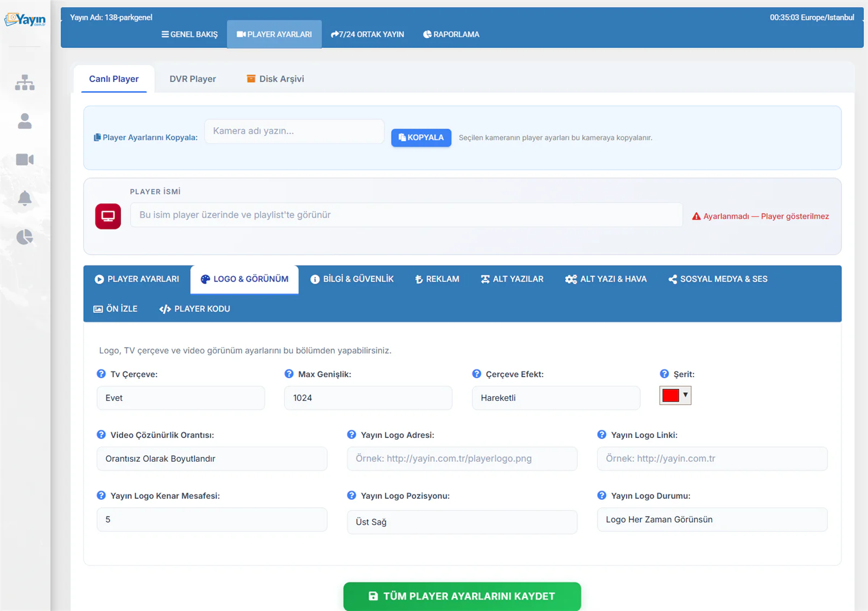This screenshot has height=611, width=868.
Task: Click the KOPYALA button
Action: (x=421, y=138)
